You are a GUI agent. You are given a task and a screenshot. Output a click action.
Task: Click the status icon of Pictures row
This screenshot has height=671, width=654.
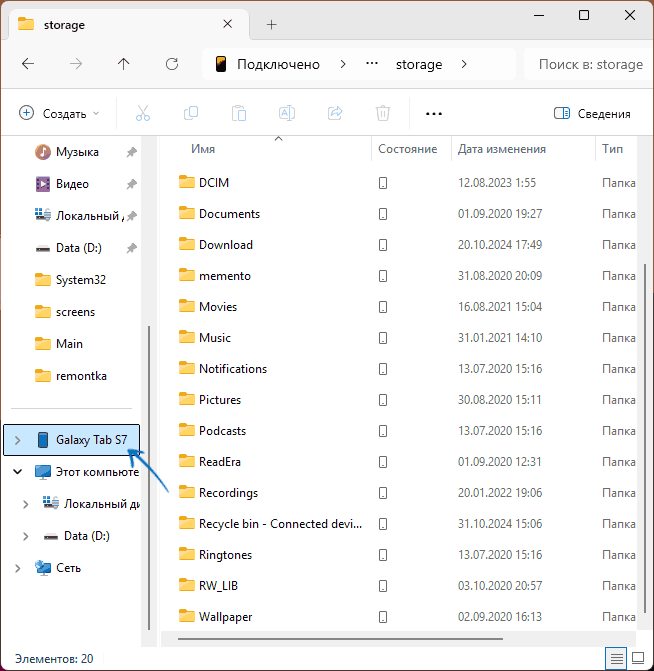383,400
